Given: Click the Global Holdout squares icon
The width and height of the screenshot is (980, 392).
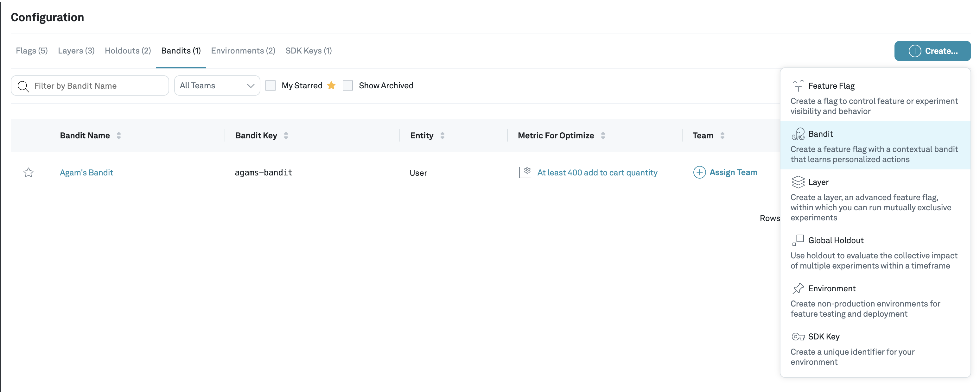Looking at the screenshot, I should click(x=798, y=240).
